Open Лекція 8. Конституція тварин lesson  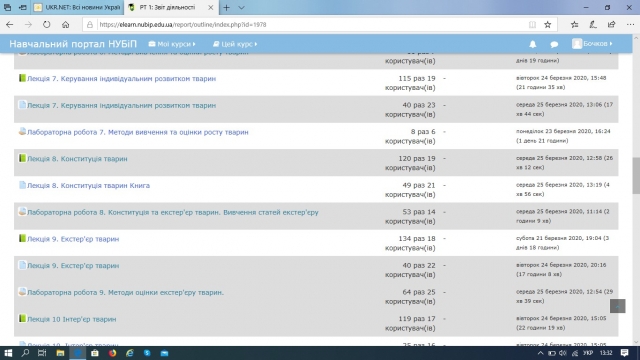click(x=77, y=159)
